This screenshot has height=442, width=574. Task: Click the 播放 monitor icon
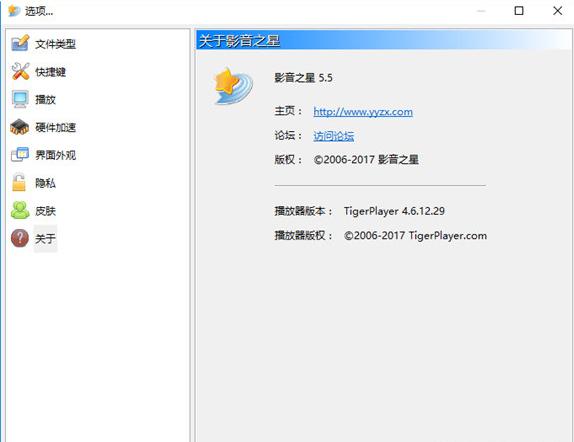click(x=20, y=99)
